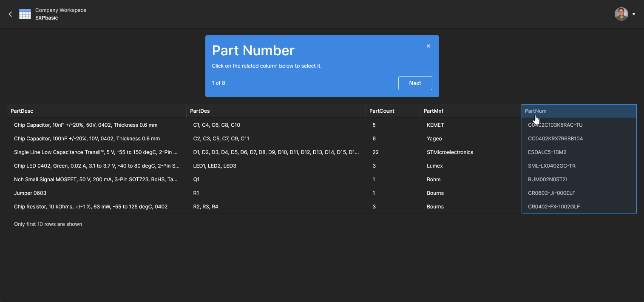
Task: Click the KEMET manufacturer cell
Action: 435,125
